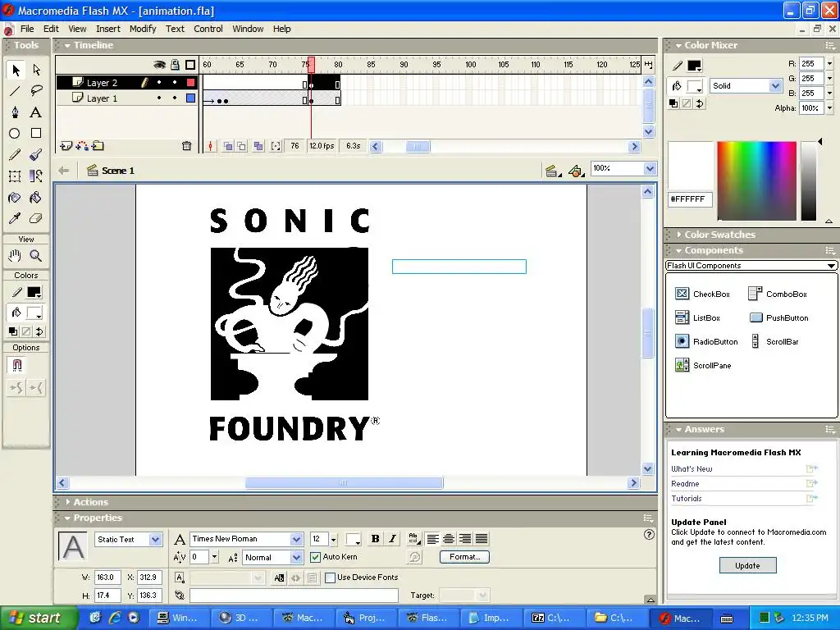Select the Eraser tool
Viewport: 840px width, 630px height.
point(36,218)
